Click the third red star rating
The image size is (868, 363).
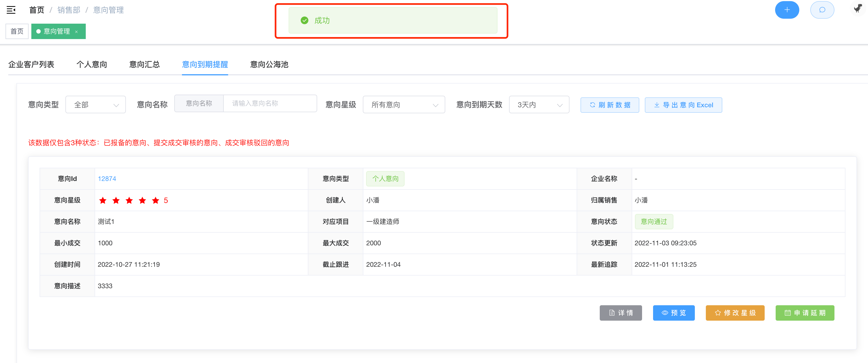pos(129,200)
